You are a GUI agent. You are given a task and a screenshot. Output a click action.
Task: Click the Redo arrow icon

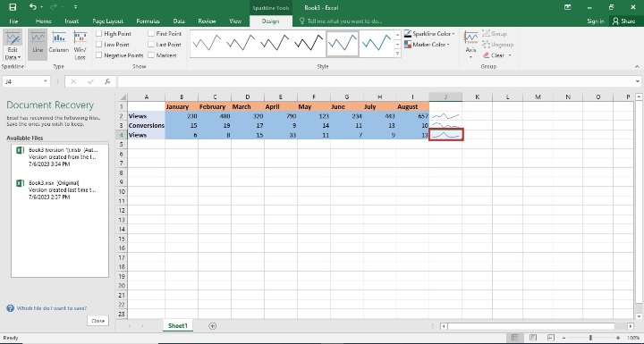pyautogui.click(x=53, y=7)
